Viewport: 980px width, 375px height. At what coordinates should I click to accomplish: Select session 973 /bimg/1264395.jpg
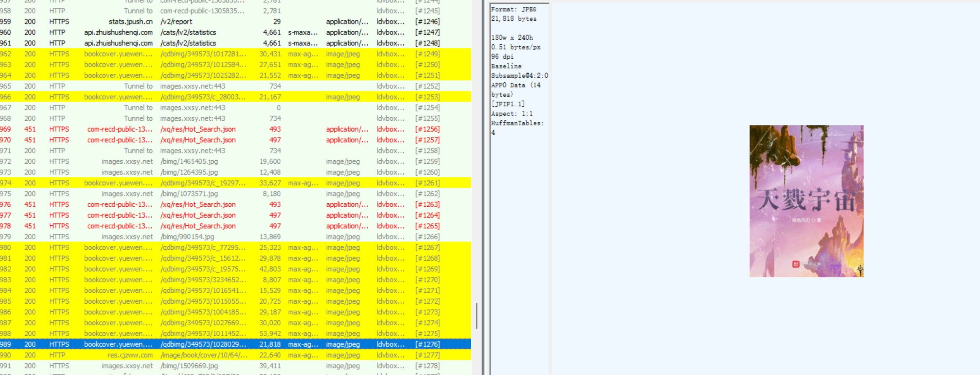click(236, 172)
